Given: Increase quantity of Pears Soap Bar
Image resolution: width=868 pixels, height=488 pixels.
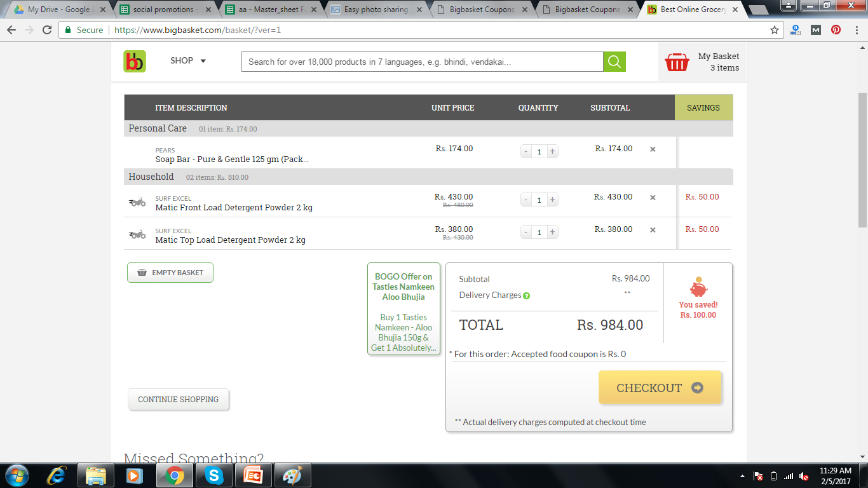Looking at the screenshot, I should pyautogui.click(x=552, y=151).
